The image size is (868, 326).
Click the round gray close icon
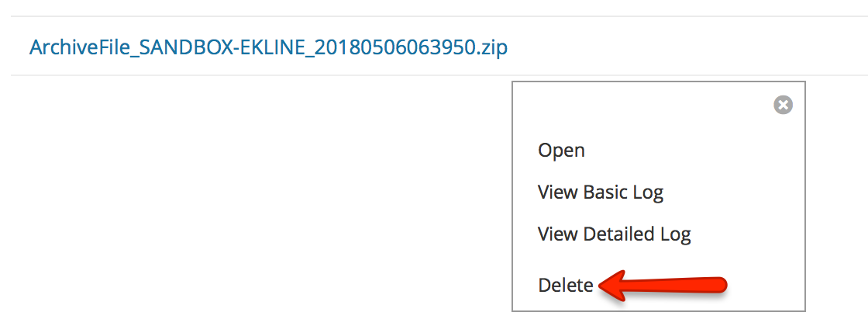[783, 105]
